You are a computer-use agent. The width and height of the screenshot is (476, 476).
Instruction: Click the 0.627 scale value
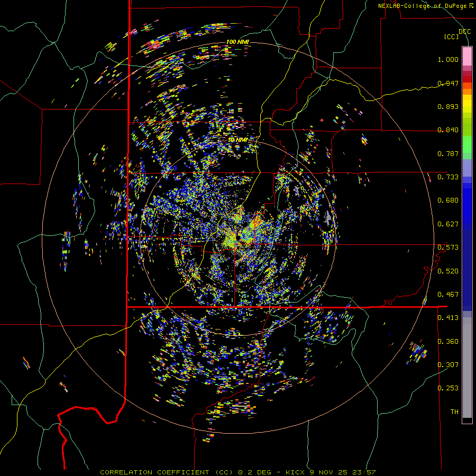(448, 224)
